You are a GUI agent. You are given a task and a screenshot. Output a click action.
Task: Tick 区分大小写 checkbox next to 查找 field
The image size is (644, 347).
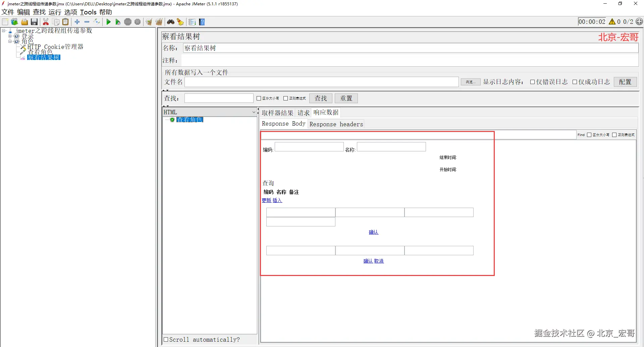(x=259, y=98)
